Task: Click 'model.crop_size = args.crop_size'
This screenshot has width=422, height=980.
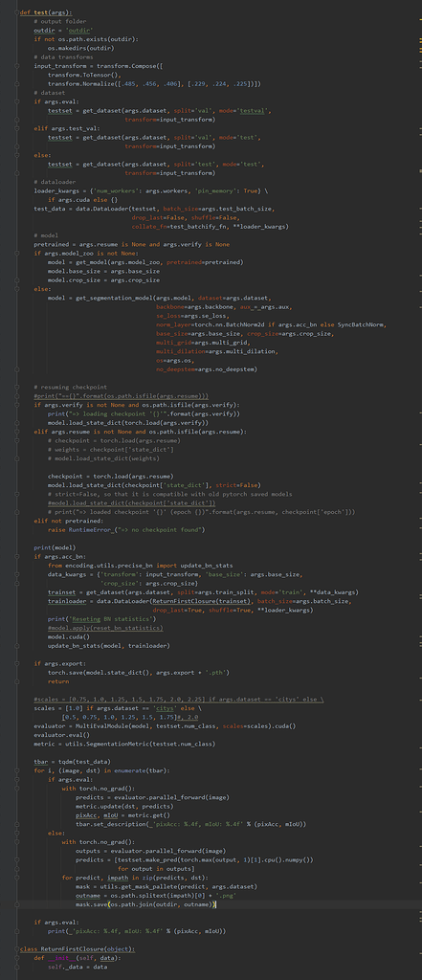Action: (103, 279)
